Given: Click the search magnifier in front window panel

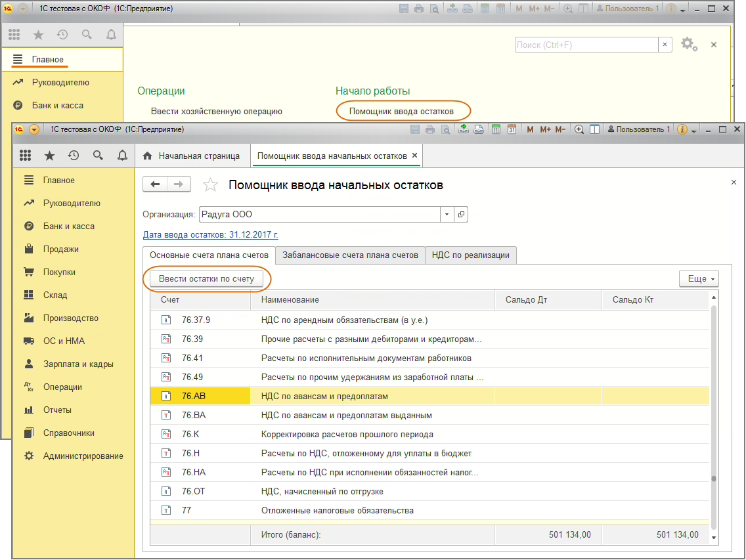Looking at the screenshot, I should tap(98, 155).
